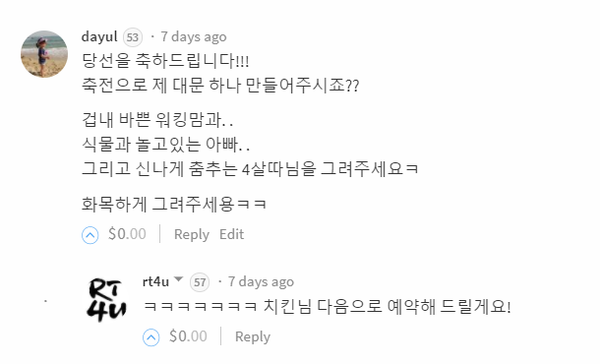Open dayul's profile picture avatar
This screenshot has height=364, width=600.
[x=44, y=54]
